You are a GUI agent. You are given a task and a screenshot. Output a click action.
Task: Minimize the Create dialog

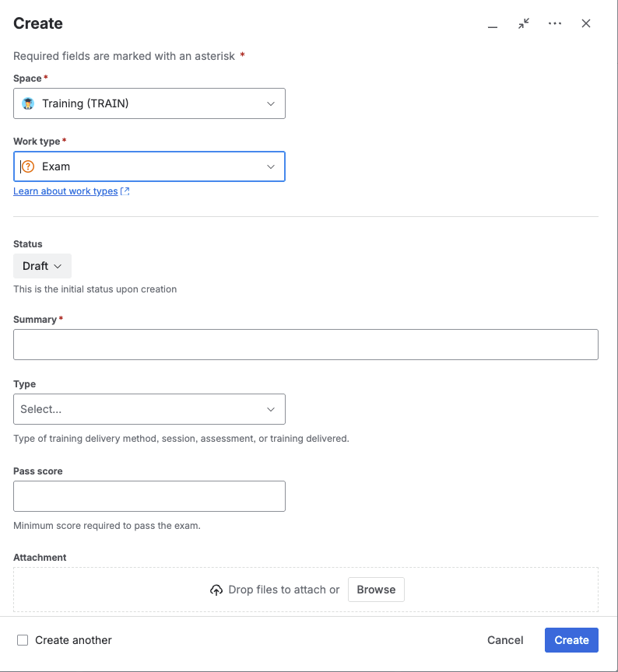[493, 24]
